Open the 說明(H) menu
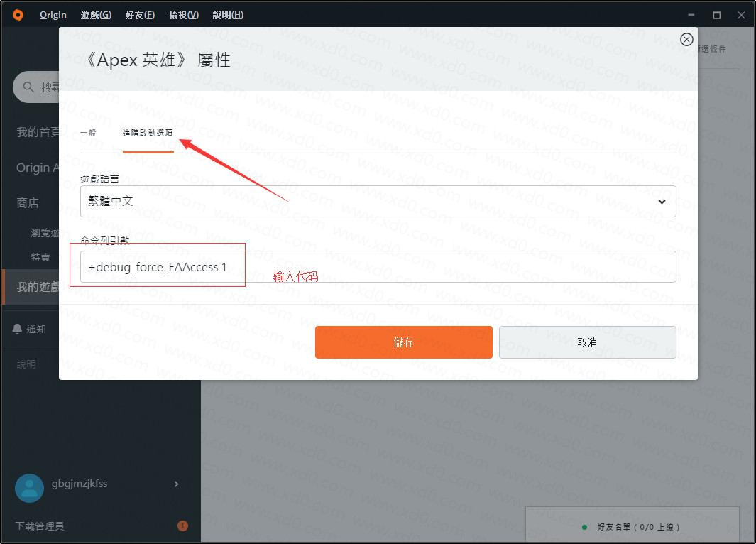 coord(228,15)
